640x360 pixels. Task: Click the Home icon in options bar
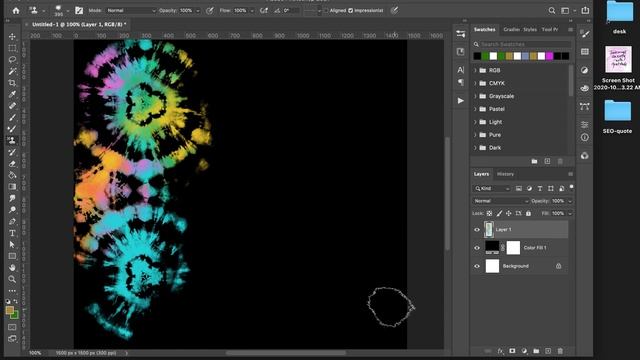16,11
